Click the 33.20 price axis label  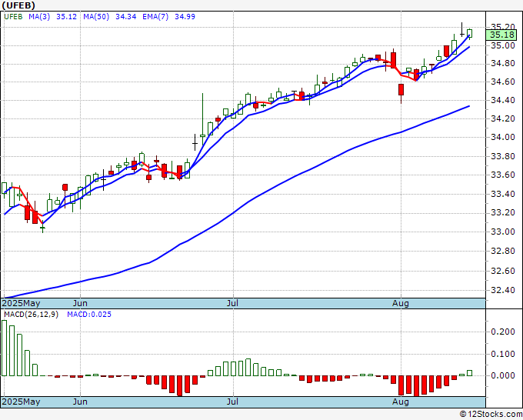[503, 212]
